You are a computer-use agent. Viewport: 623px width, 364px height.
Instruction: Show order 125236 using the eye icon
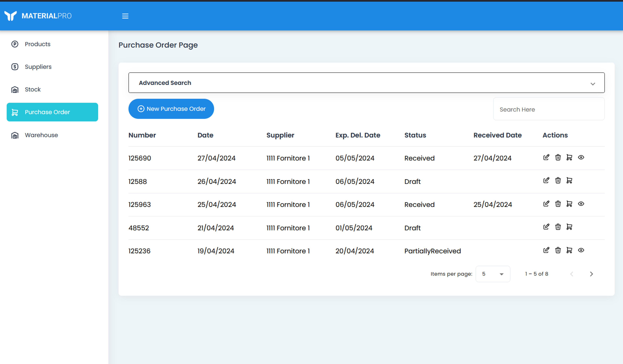coord(581,250)
